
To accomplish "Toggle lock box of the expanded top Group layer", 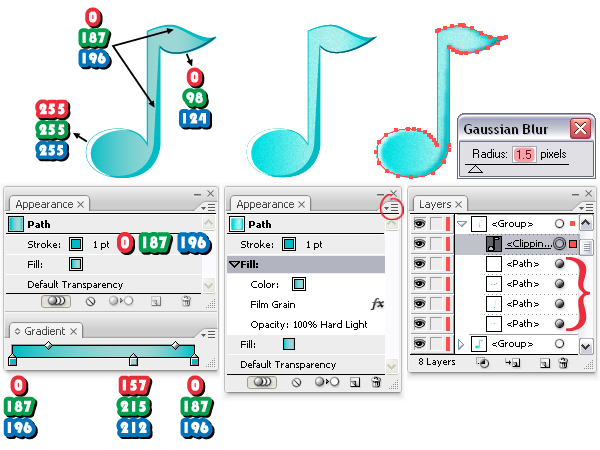I will click(x=436, y=223).
